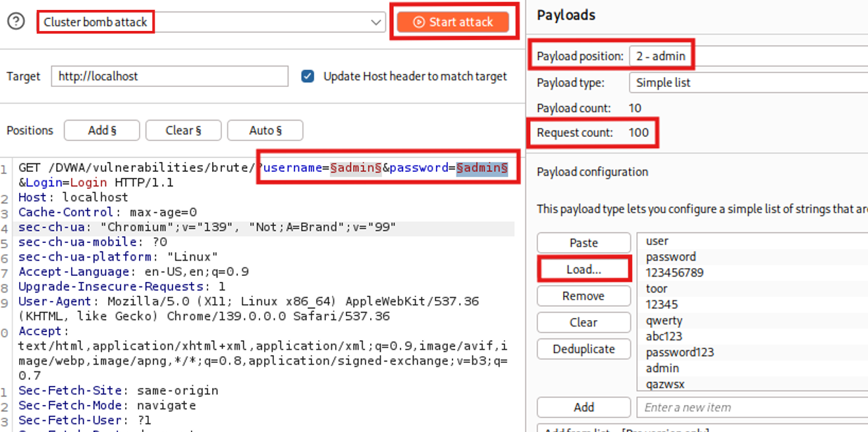Viewport: 868px width, 432px height.
Task: Click the Auto § position button
Action: pyautogui.click(x=265, y=130)
